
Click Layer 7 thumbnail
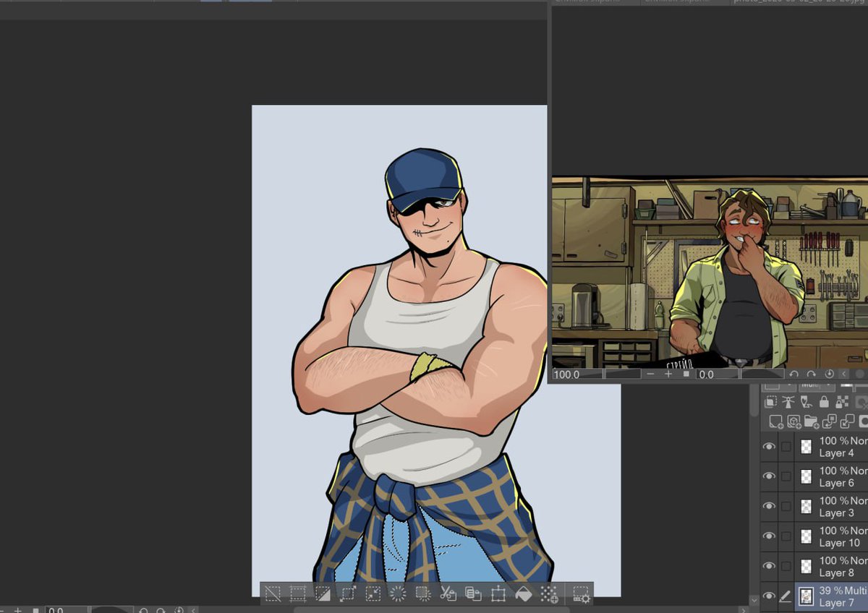point(806,596)
